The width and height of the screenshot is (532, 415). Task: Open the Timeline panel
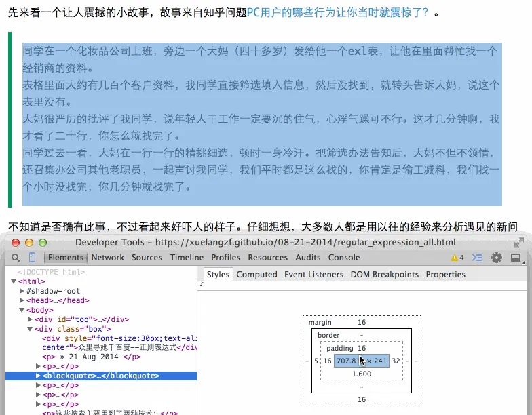coord(187,258)
